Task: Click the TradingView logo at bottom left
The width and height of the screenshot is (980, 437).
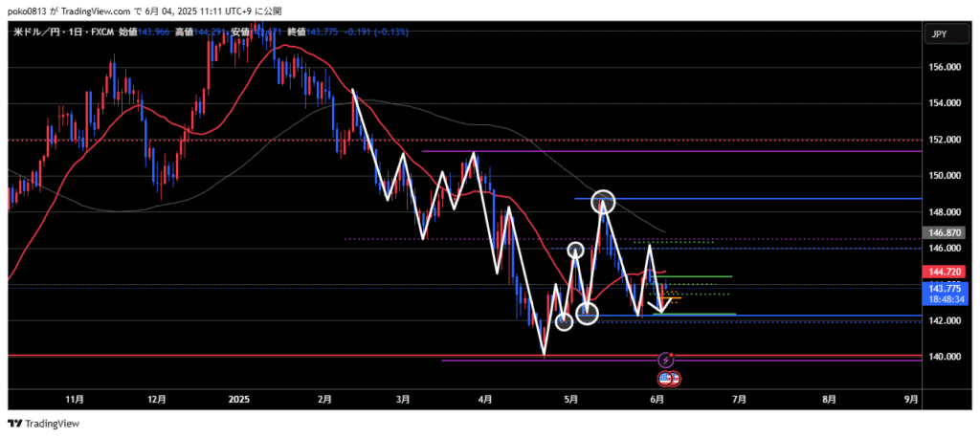Action: (45, 423)
